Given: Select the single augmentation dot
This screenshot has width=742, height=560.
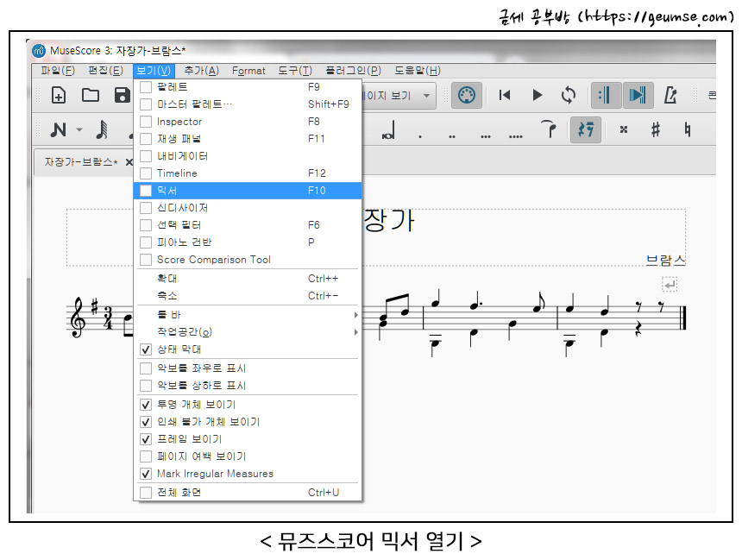Looking at the screenshot, I should pos(420,137).
